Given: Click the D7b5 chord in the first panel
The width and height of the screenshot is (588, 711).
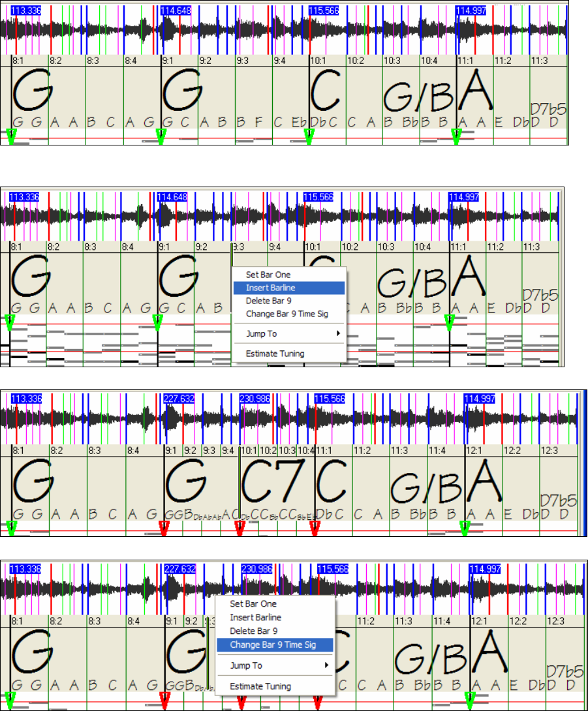Looking at the screenshot, I should tap(548, 110).
